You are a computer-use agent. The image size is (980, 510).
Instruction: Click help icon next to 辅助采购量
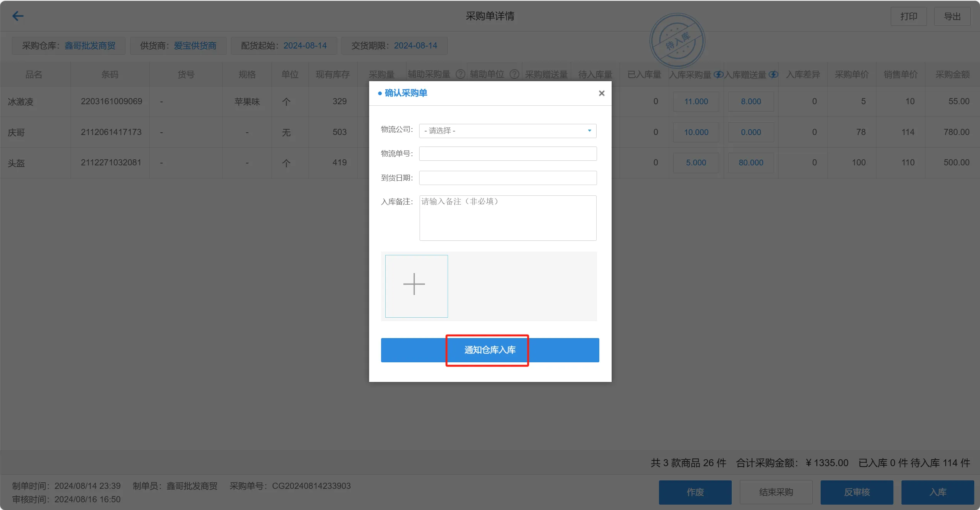pos(460,74)
